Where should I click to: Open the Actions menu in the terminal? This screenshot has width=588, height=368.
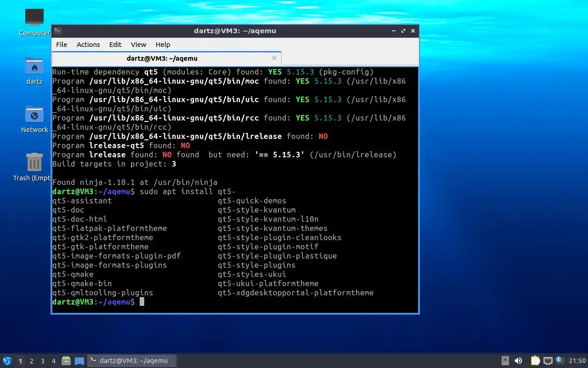click(88, 45)
